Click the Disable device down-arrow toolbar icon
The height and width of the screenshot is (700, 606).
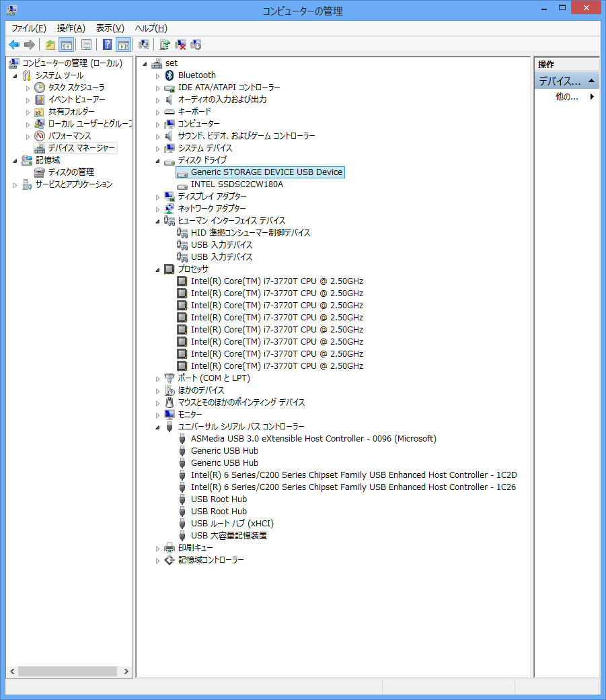[x=196, y=44]
